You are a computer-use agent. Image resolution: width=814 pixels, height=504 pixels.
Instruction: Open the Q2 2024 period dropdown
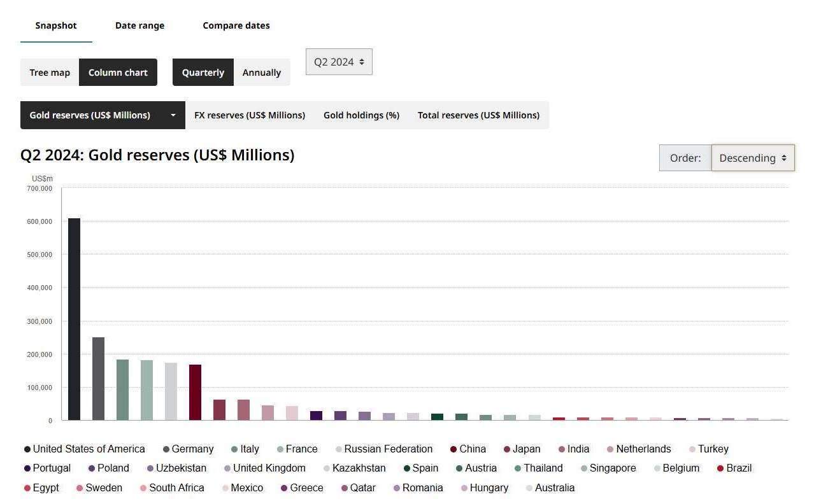click(x=339, y=62)
